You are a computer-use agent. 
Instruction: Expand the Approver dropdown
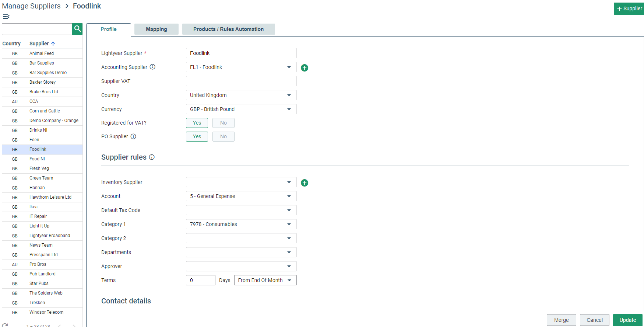tap(241, 266)
